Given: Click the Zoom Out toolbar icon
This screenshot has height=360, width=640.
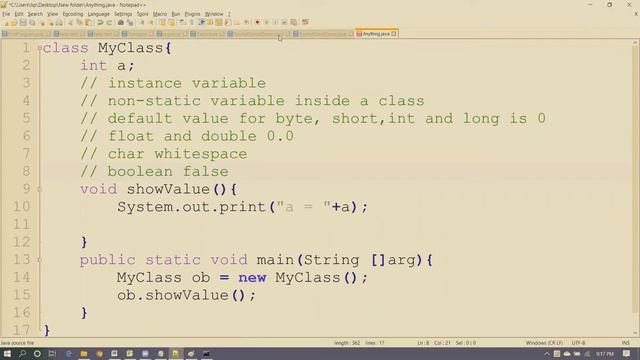Looking at the screenshot, I should point(151,22).
